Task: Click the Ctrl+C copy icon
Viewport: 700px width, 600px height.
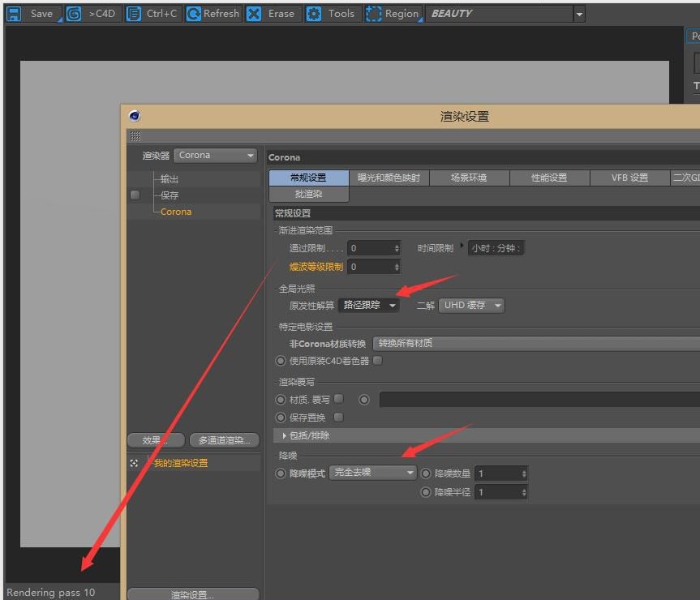Action: click(134, 14)
